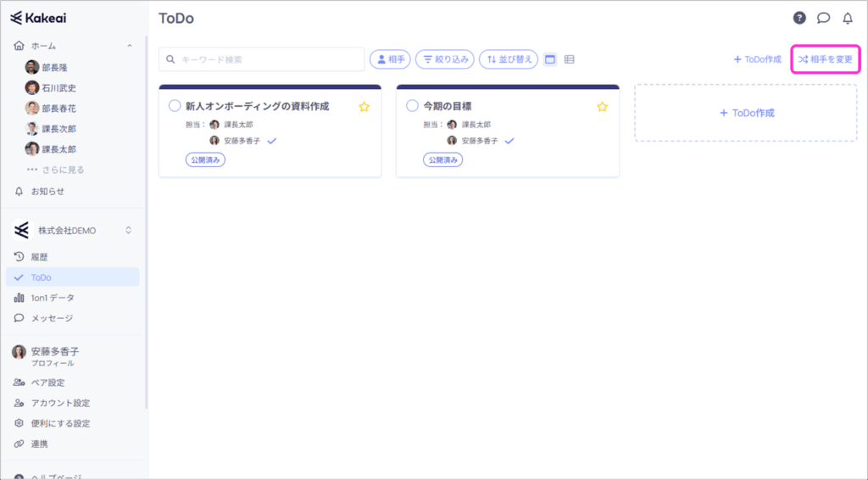Switch to card view layout icon

[550, 59]
